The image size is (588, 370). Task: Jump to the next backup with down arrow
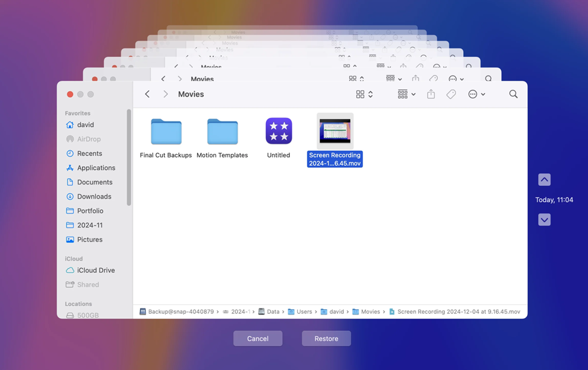coord(544,220)
